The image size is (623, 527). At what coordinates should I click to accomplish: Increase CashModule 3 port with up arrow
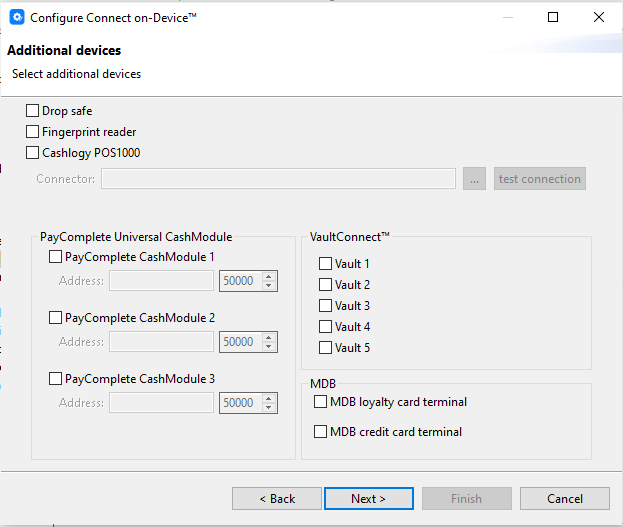click(269, 398)
